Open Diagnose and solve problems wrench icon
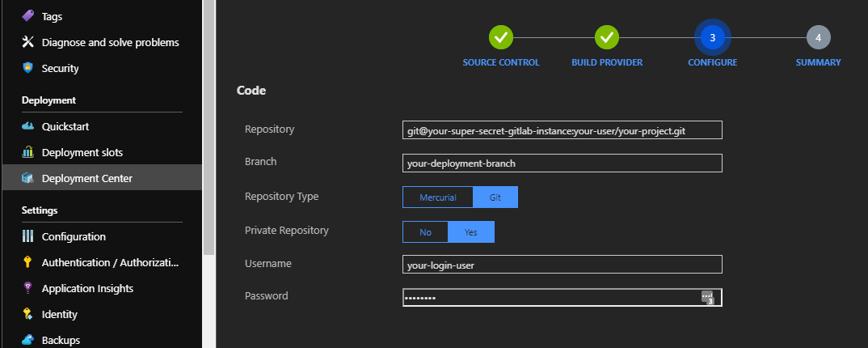 point(27,42)
